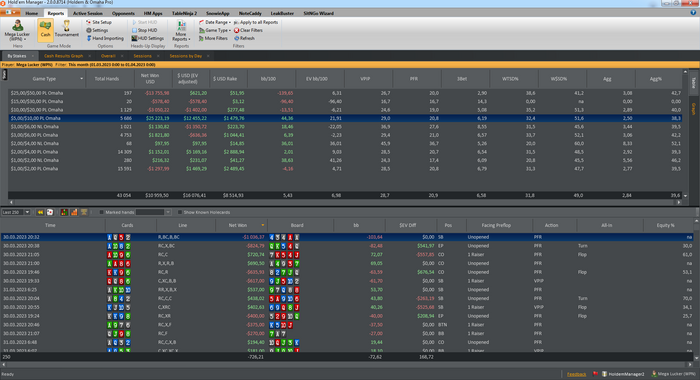Switch to the Overall report tab
The height and width of the screenshot is (380, 700).
tap(108, 56)
